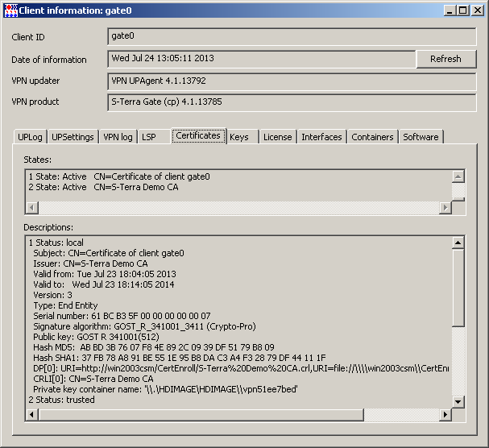Click the 'Valid from' line

[x=105, y=274]
